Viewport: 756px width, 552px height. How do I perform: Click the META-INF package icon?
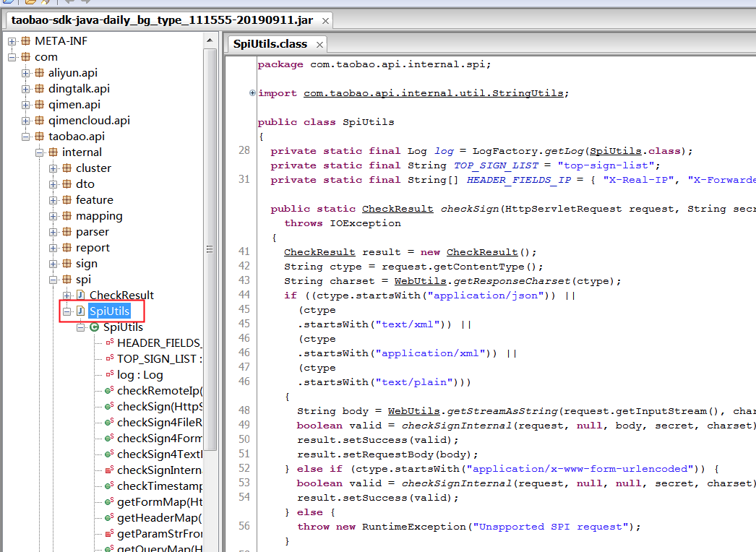(x=25, y=41)
